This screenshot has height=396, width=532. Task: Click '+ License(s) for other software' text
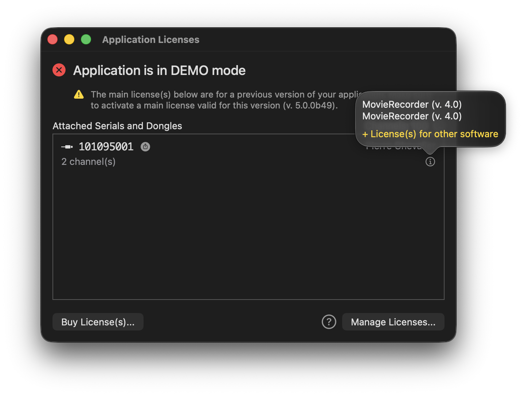click(x=430, y=134)
